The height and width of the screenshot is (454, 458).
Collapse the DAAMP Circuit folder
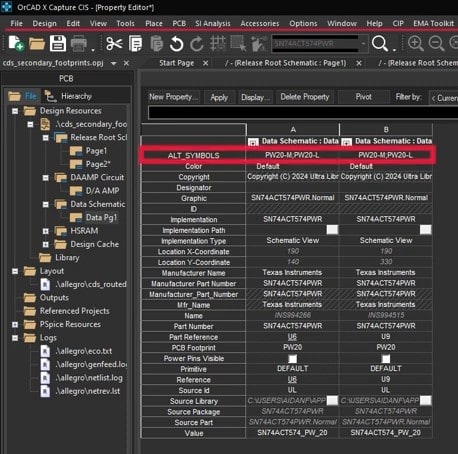[46, 177]
